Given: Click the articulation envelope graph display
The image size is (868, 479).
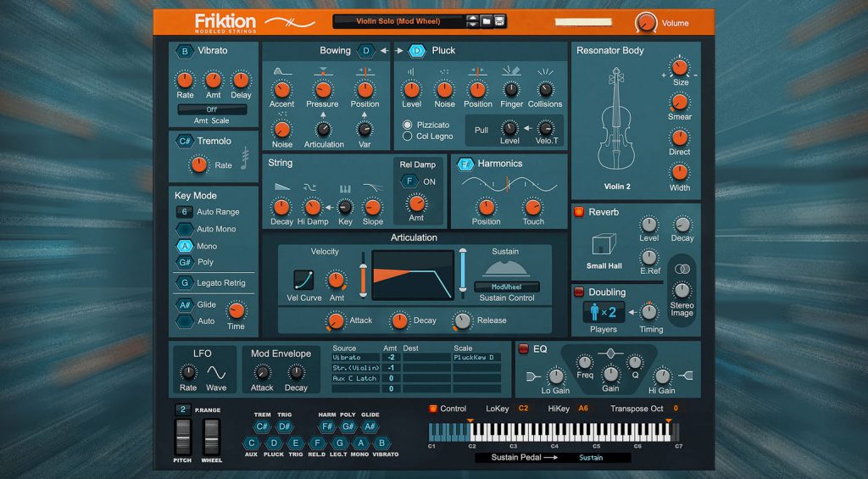Looking at the screenshot, I should [x=413, y=276].
